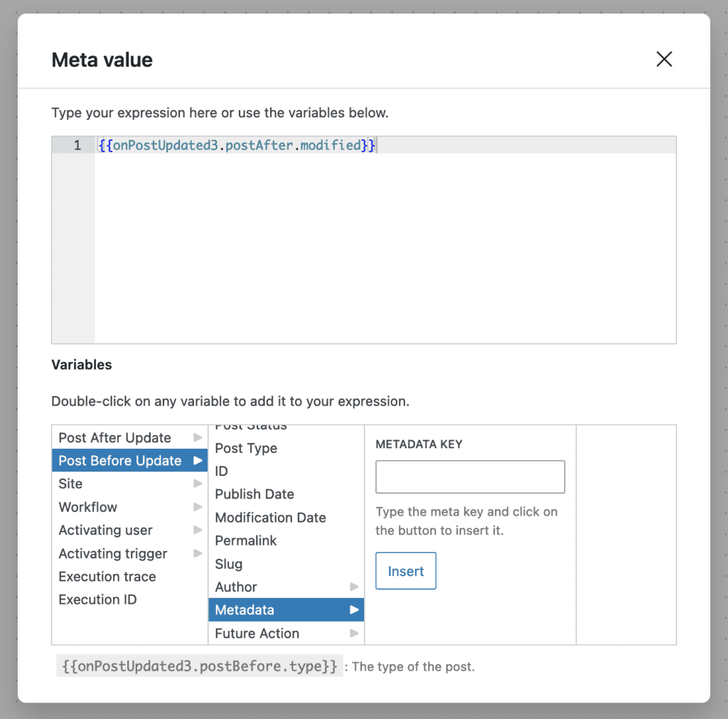Choose the Post Type variable

[x=246, y=448]
